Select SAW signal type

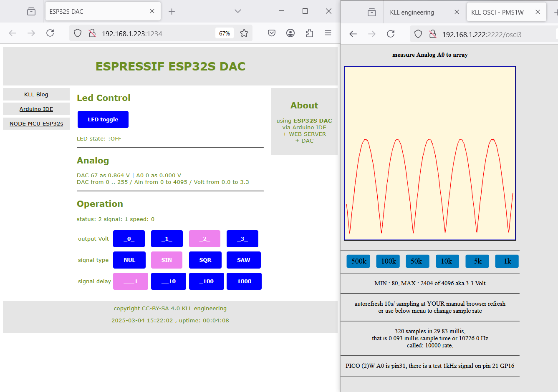coord(244,260)
